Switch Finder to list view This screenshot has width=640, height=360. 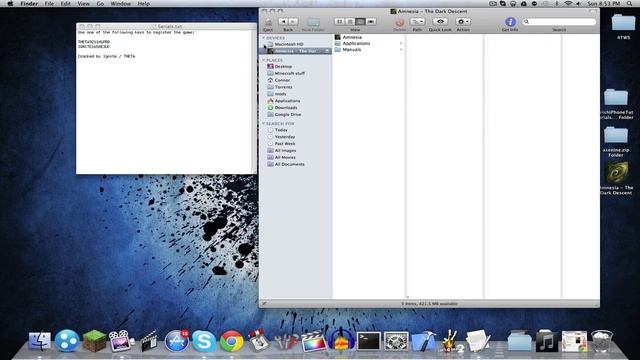(350, 21)
